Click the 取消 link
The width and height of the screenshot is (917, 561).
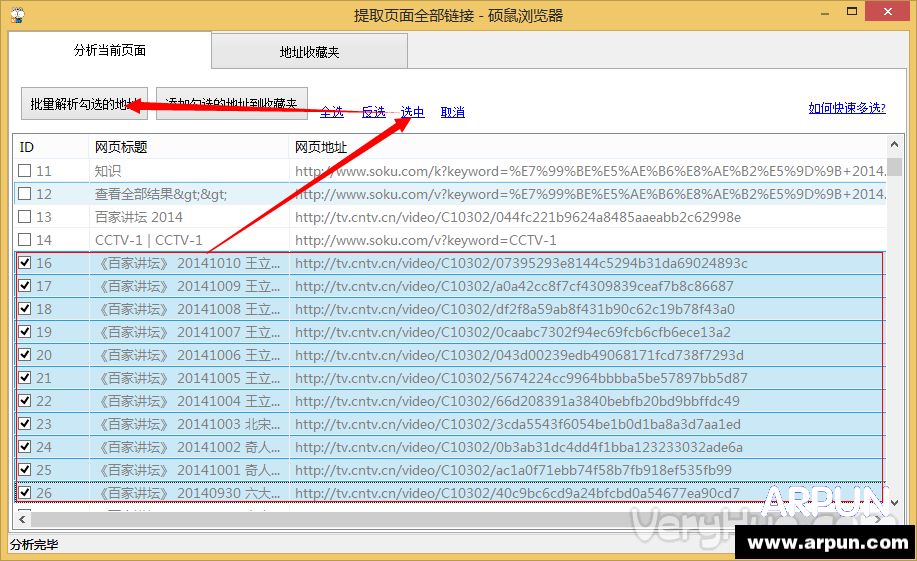tap(452, 112)
